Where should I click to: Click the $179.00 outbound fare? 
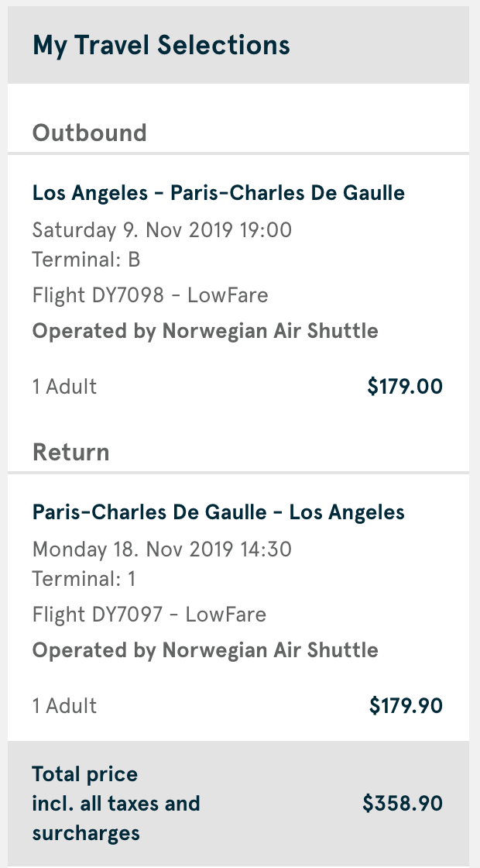(405, 386)
